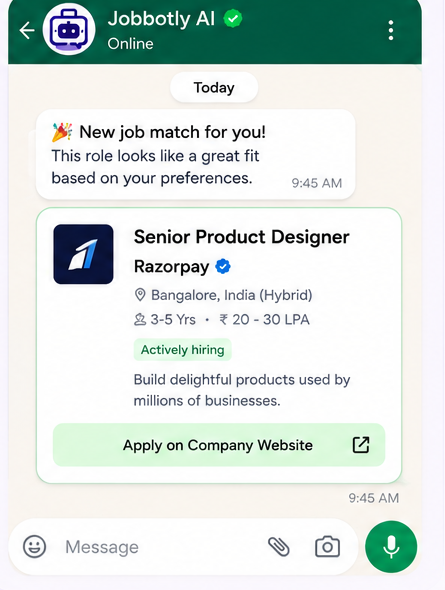The image size is (445, 590).
Task: Tap the blue verified badge next to Razorpay
Action: point(223,266)
